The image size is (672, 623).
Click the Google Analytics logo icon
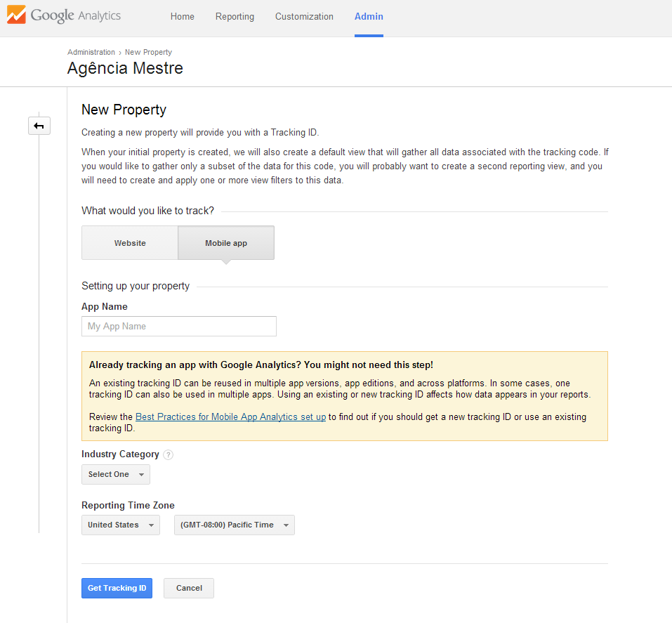16,15
